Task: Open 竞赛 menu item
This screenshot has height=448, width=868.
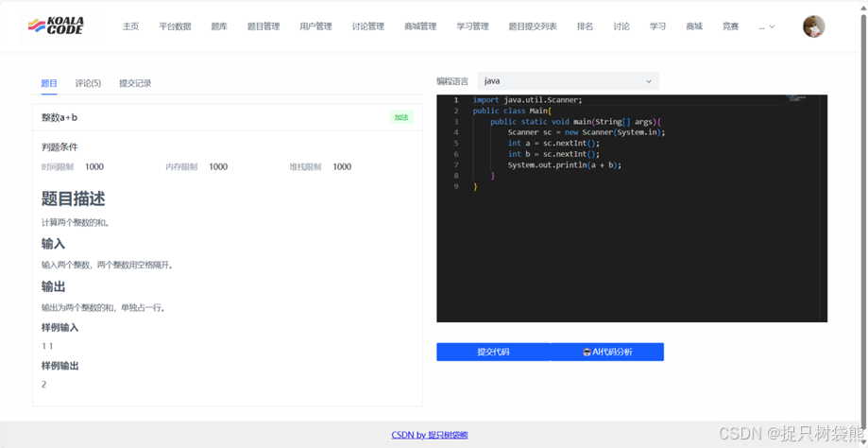Action: pyautogui.click(x=730, y=26)
